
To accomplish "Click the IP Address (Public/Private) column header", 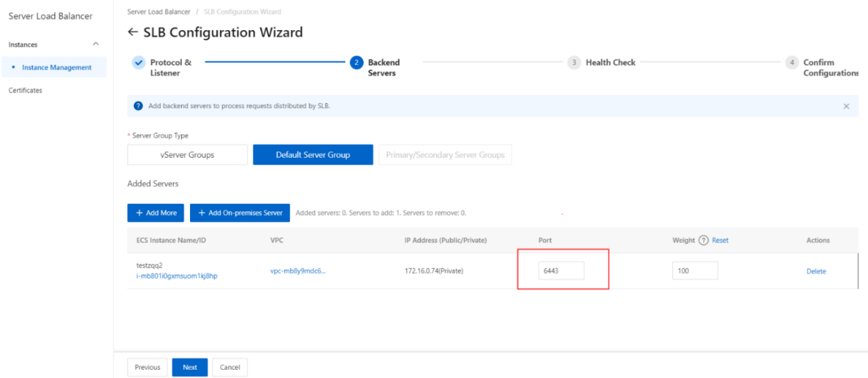I will (446, 241).
